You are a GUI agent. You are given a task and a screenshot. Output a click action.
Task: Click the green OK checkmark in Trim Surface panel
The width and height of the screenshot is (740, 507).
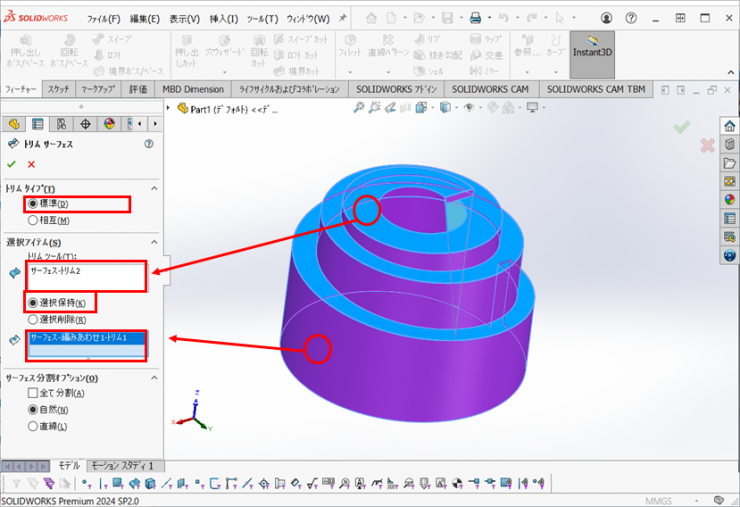coord(11,164)
